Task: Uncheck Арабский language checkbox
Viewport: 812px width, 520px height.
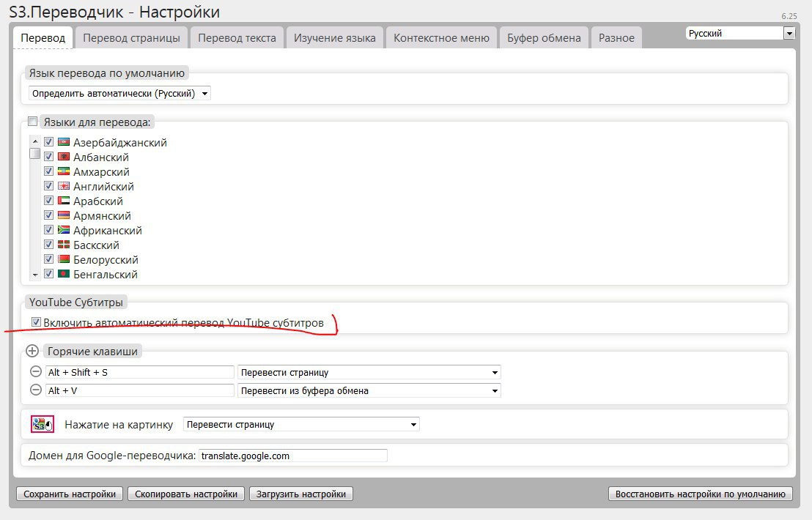Action: (x=48, y=200)
